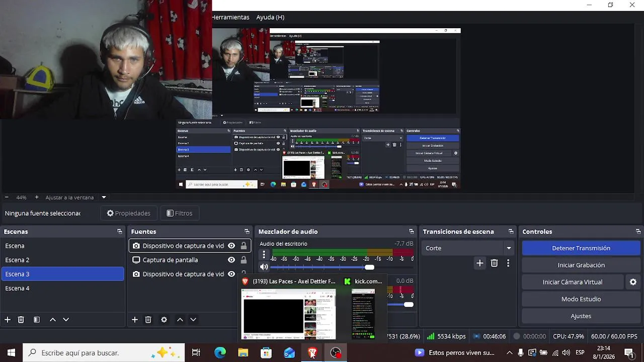Enable Modo Estudio
Image resolution: width=644 pixels, height=362 pixels.
click(581, 299)
